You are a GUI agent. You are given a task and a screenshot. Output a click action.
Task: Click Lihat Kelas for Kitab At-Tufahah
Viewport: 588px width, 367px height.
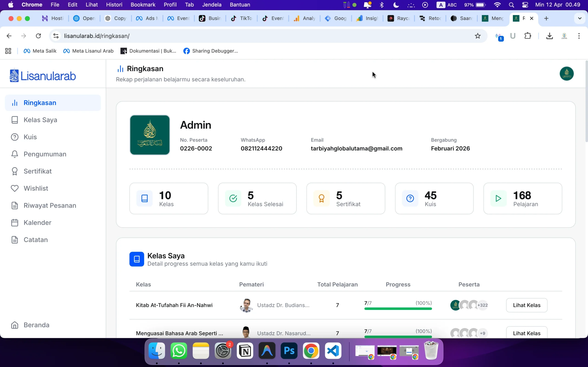pyautogui.click(x=526, y=305)
